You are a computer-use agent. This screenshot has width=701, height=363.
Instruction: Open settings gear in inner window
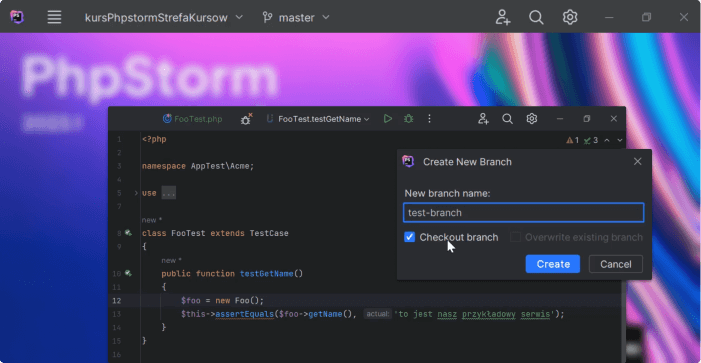[531, 119]
